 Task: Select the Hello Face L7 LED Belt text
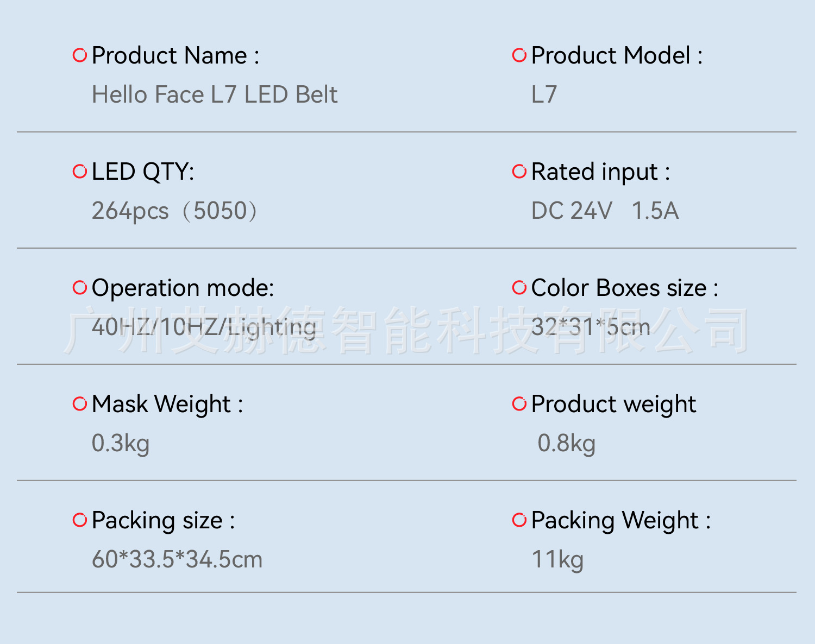[x=215, y=95]
